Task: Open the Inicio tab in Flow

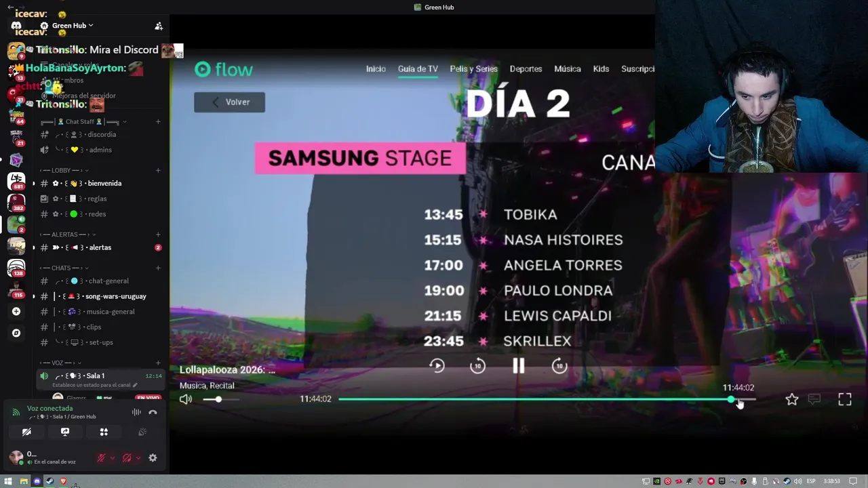Action: click(376, 68)
